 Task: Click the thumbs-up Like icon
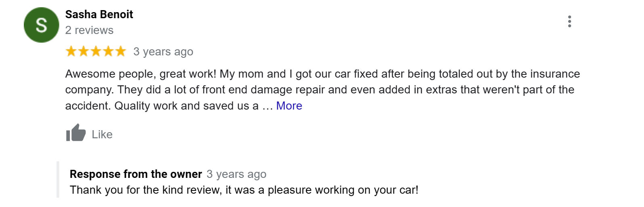point(76,133)
